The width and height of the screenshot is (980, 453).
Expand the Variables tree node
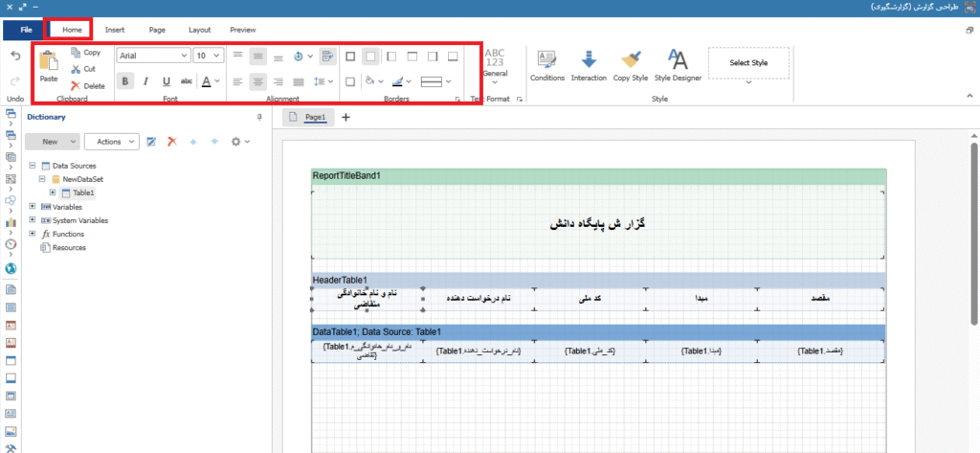(x=33, y=207)
